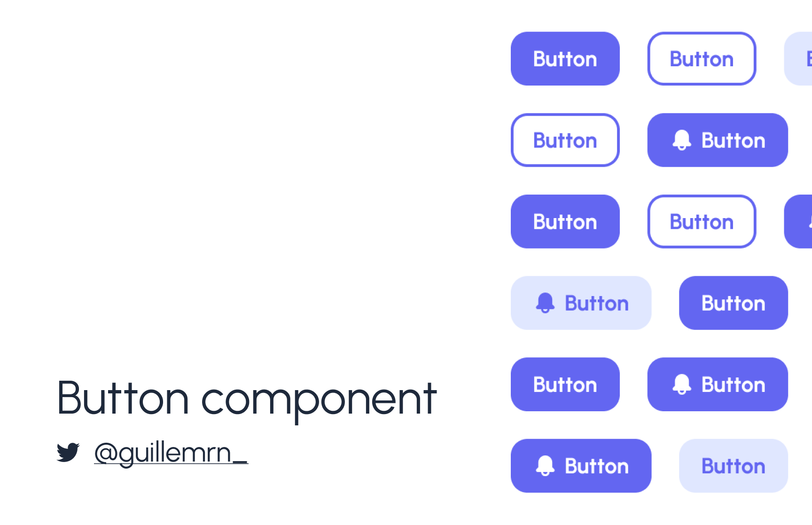812x525 pixels.
Task: Click fourth-row solid Button without icon
Action: click(x=733, y=303)
